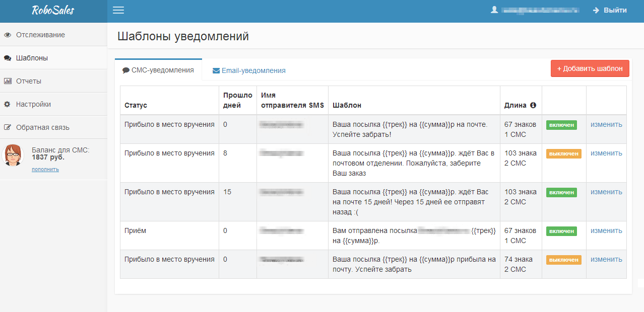
Task: Toggle the включен badge for the 67-character first template
Action: (x=561, y=125)
